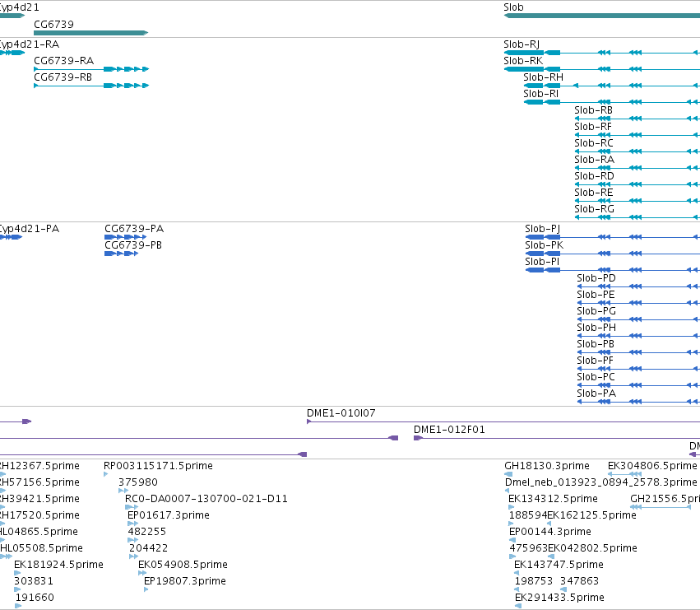
Task: Select transcript Slob-RH
Action: coord(612,86)
